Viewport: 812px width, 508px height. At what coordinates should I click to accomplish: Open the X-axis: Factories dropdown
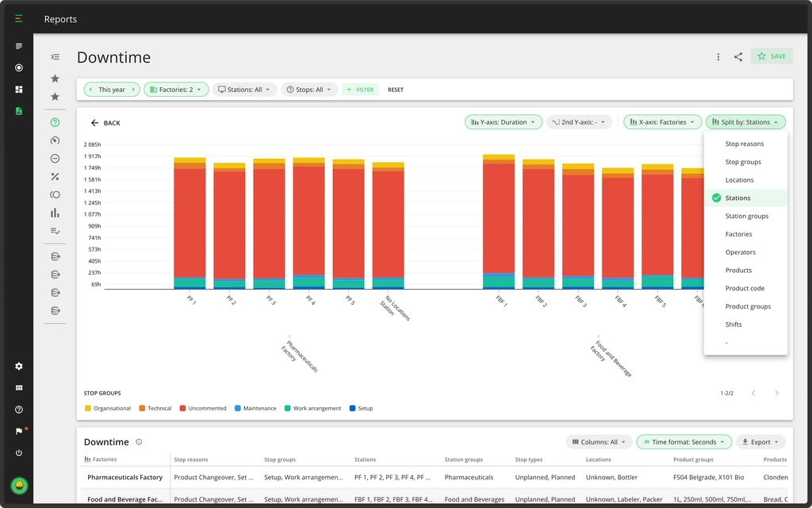coord(662,122)
